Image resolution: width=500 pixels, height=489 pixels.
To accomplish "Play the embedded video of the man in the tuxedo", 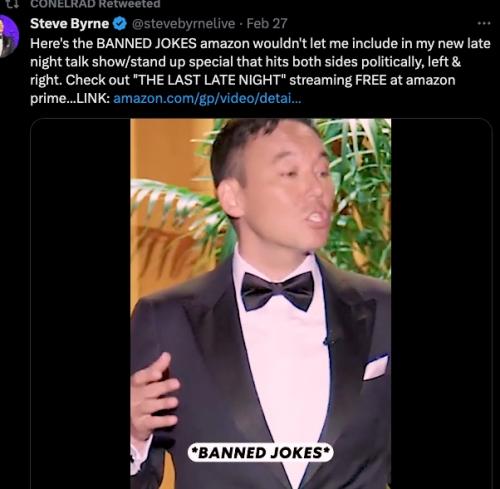I will [261, 303].
